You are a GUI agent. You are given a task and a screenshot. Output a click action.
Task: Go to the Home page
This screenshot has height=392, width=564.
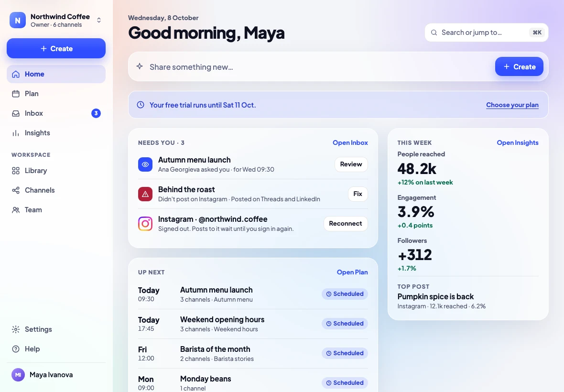(56, 74)
